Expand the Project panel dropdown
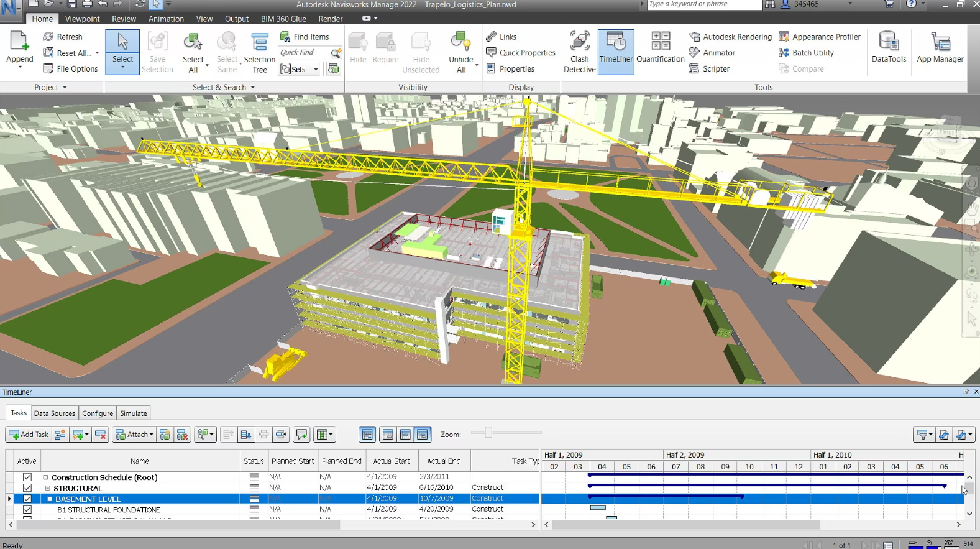 click(50, 87)
